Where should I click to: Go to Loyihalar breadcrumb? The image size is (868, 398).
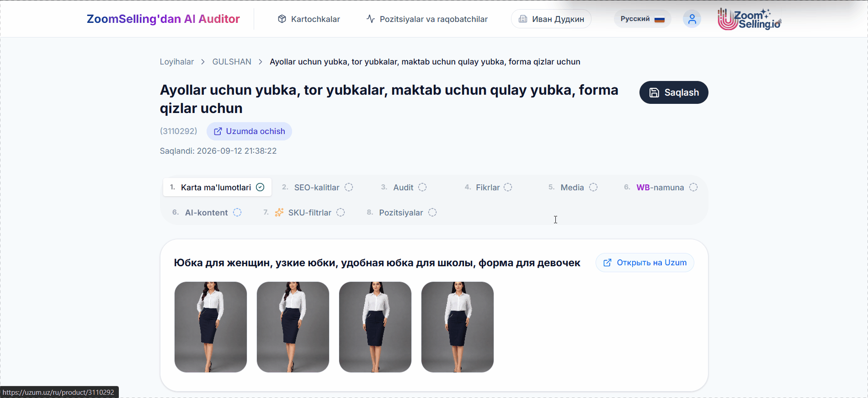177,62
